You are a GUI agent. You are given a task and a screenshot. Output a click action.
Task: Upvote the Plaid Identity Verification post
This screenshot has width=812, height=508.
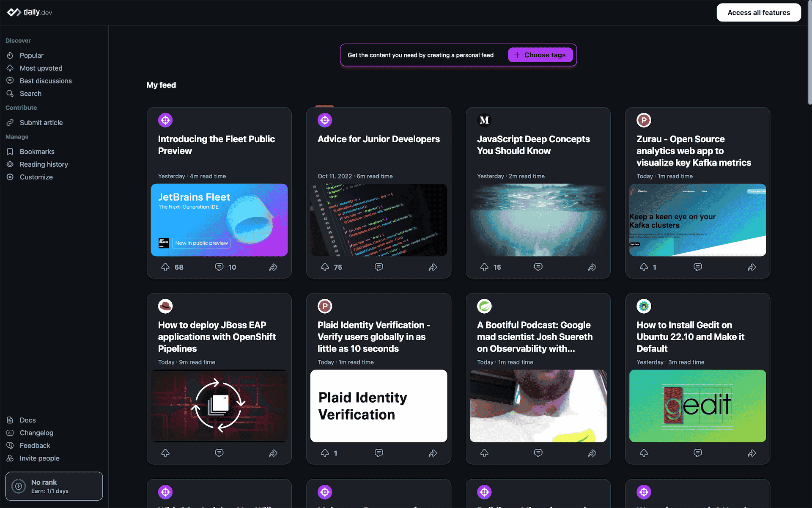(325, 453)
